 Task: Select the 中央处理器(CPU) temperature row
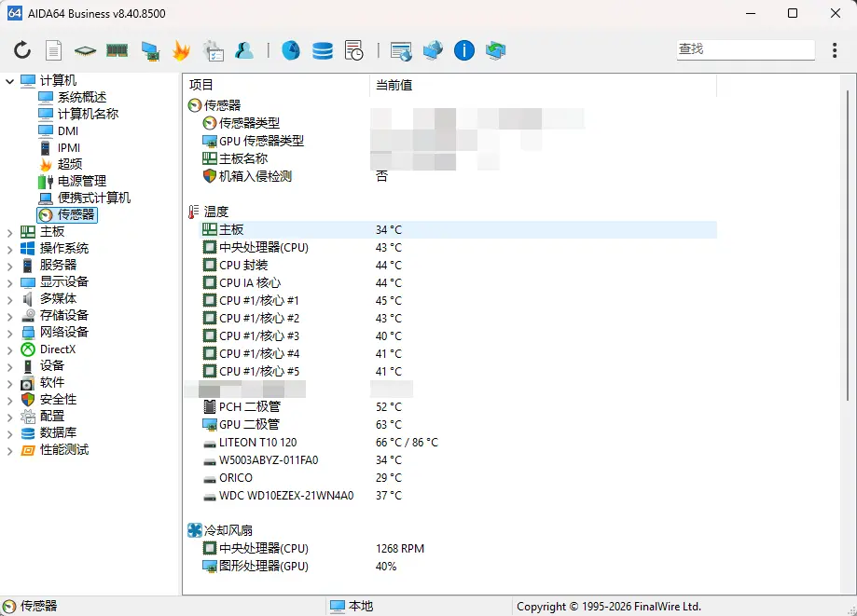[459, 247]
